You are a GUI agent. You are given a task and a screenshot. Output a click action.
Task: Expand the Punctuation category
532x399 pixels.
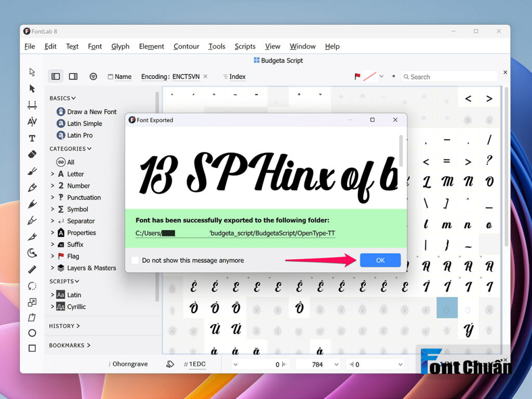pos(52,197)
